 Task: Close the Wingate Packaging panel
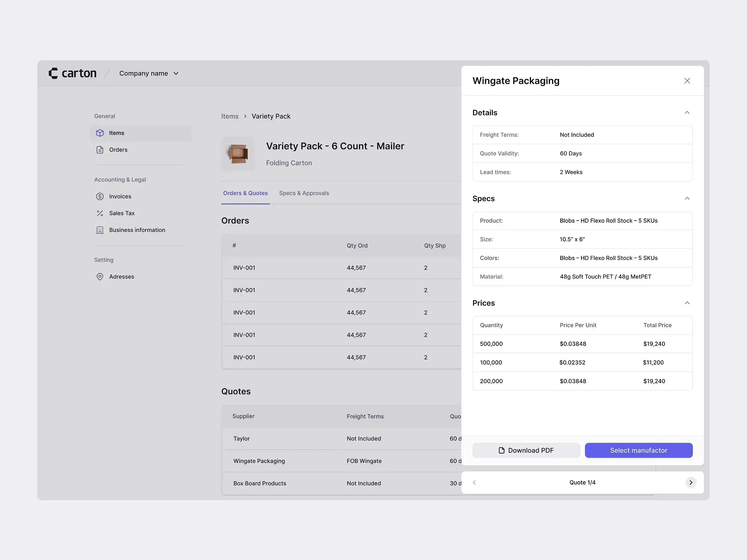coord(687,81)
